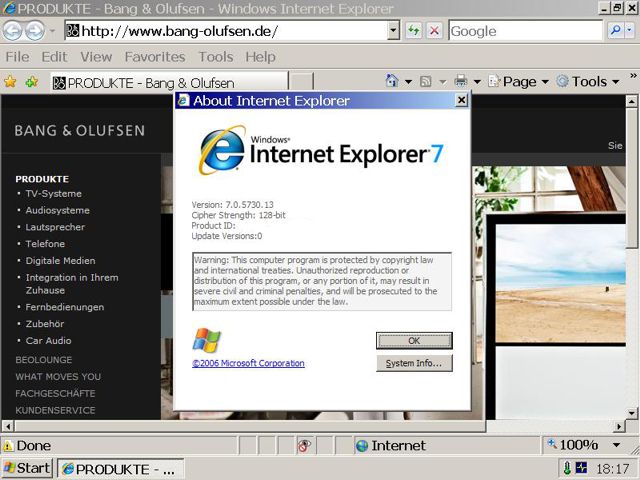Open the WHAT MOVES YOU link

[58, 376]
